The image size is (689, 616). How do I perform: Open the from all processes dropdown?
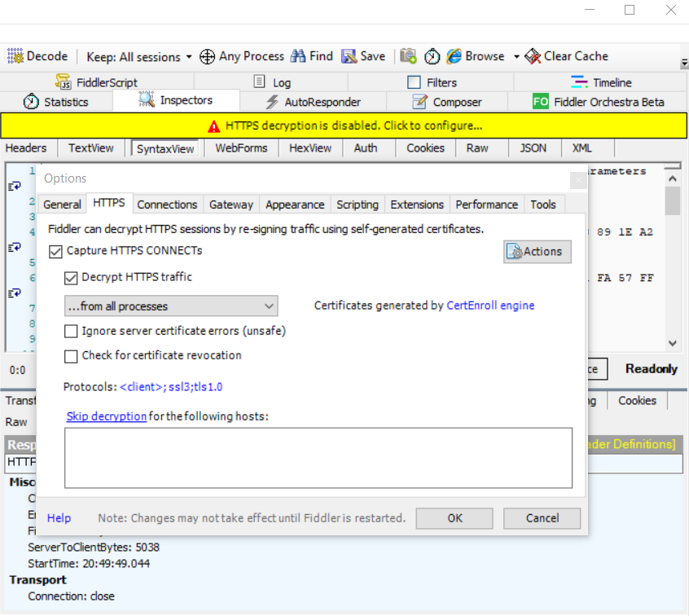point(171,306)
